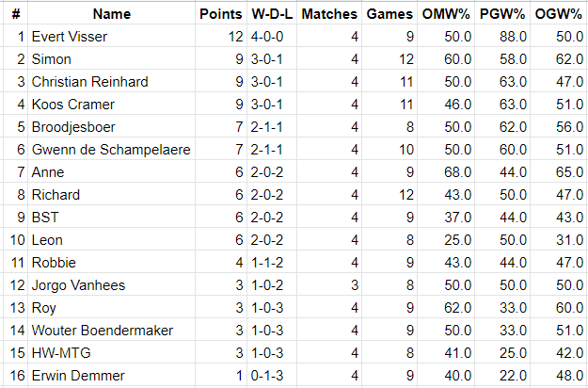588x388 pixels.
Task: Select the W-D-L header cell
Action: click(x=272, y=14)
